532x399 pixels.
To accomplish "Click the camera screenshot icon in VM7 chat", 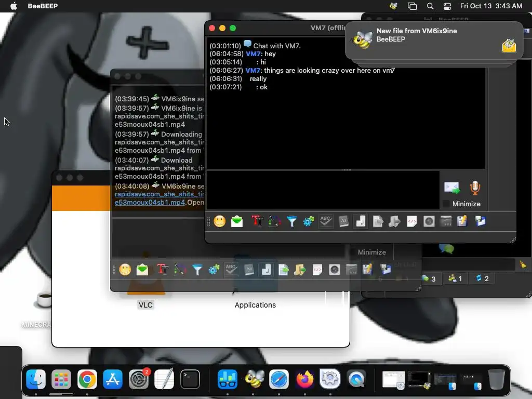I will click(x=429, y=221).
